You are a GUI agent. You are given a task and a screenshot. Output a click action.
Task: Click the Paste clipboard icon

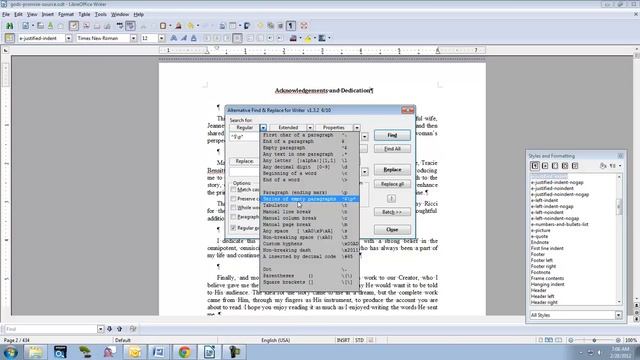coord(163,26)
